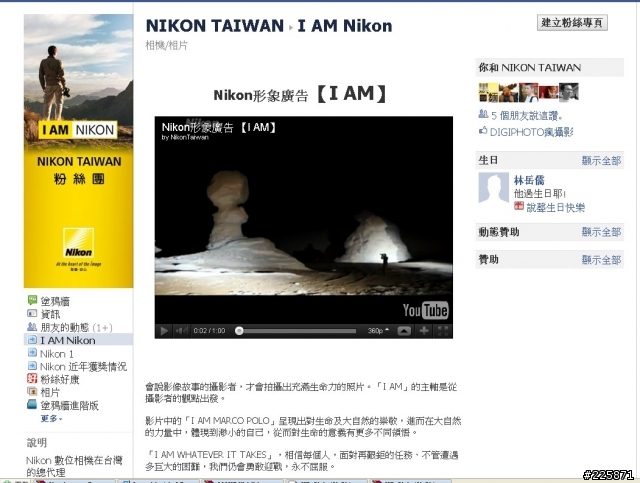Expand the 更多 more menu
This screenshot has height=483, width=640.
[x=51, y=418]
